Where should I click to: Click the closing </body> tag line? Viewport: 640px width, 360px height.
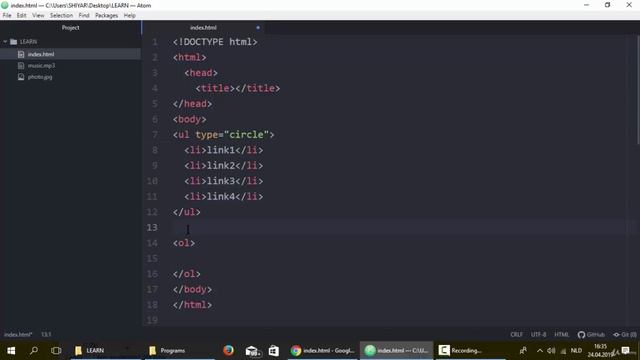tap(192, 289)
